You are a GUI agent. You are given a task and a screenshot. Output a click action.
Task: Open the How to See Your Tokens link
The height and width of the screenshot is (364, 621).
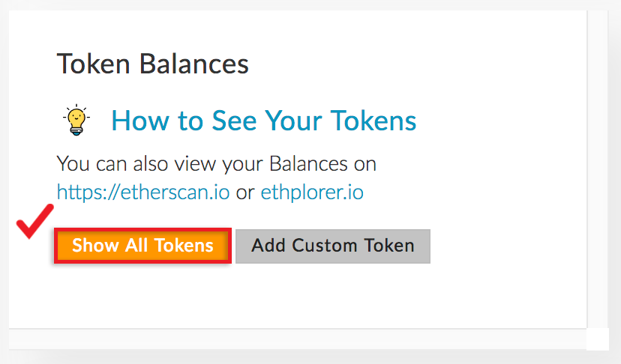pos(263,121)
